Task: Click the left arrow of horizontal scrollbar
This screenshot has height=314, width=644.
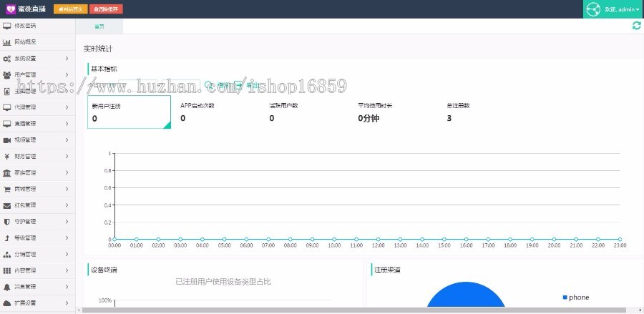Action: pos(79,310)
